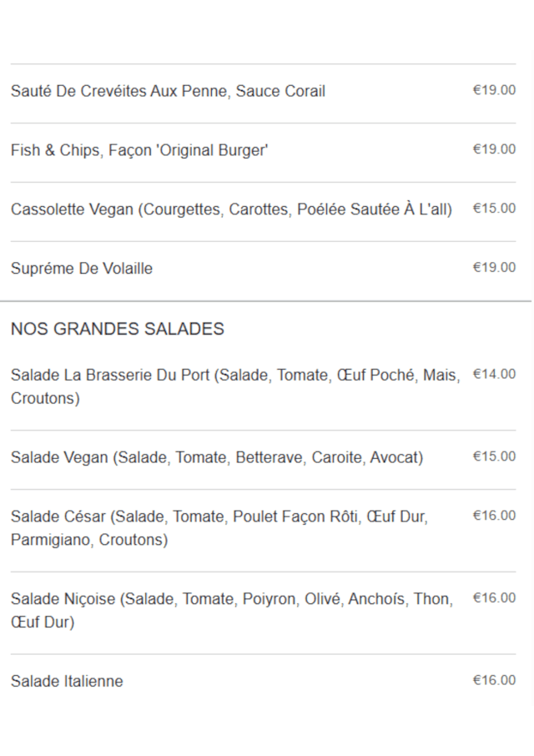Image resolution: width=534 pixels, height=756 pixels.
Task: Select the Salade Niçoise dish
Action: pyautogui.click(x=231, y=610)
